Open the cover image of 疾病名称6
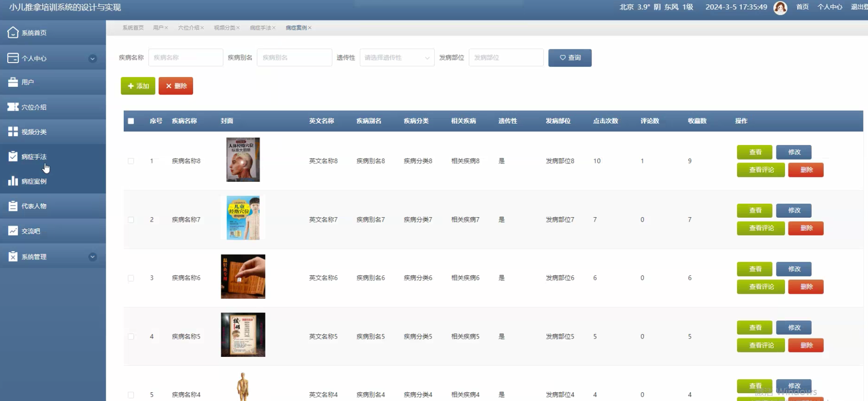 tap(243, 276)
